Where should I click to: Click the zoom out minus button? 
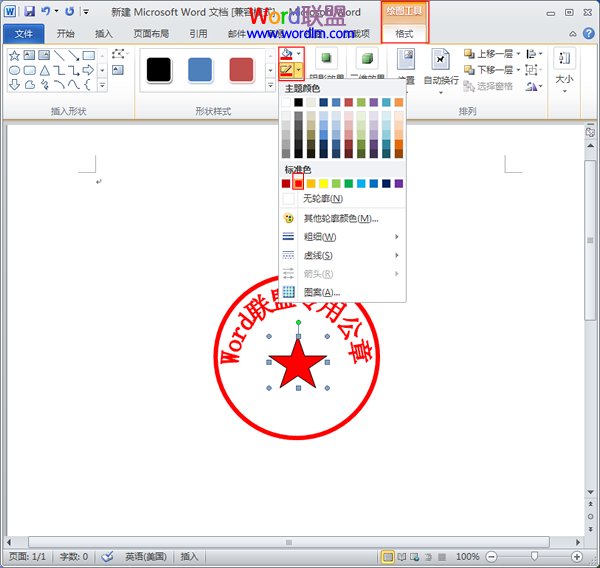pyautogui.click(x=491, y=557)
